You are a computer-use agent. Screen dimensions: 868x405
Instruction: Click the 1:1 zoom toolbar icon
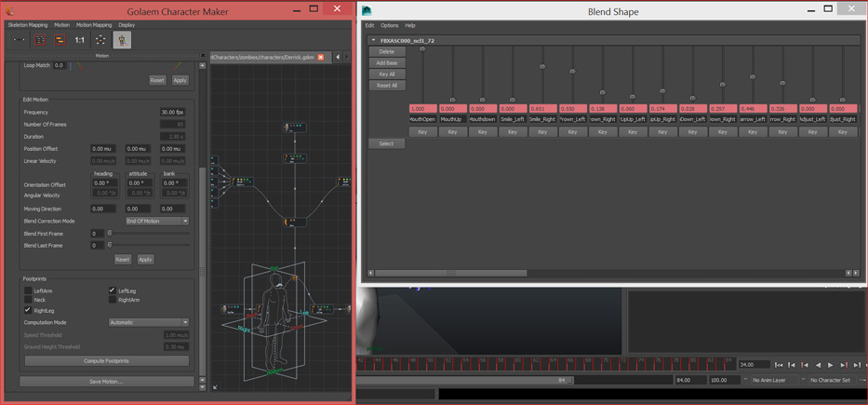point(80,40)
